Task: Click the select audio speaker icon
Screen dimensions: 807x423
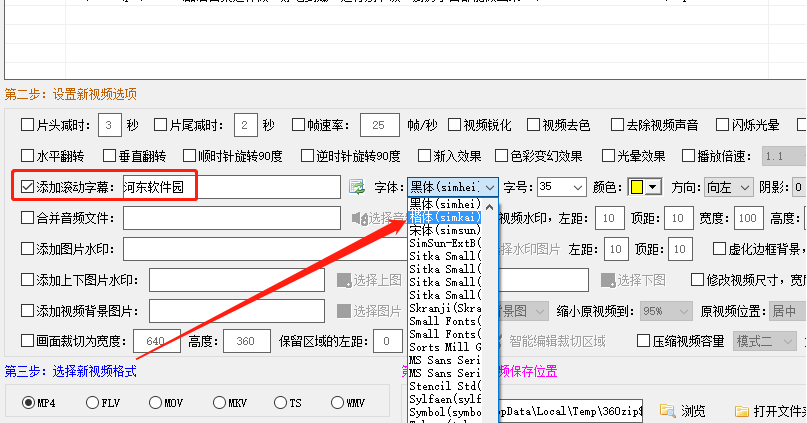Action: [360, 218]
